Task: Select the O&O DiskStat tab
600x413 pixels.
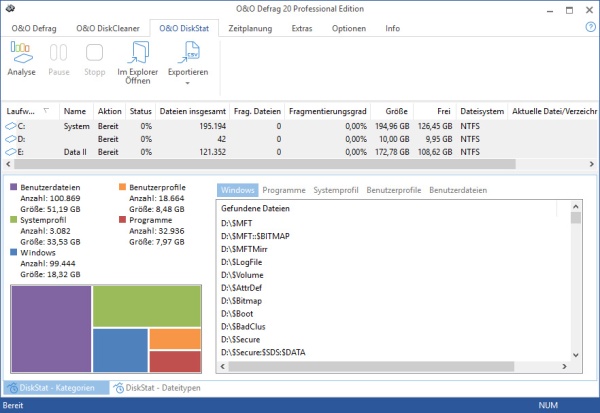Action: point(184,28)
